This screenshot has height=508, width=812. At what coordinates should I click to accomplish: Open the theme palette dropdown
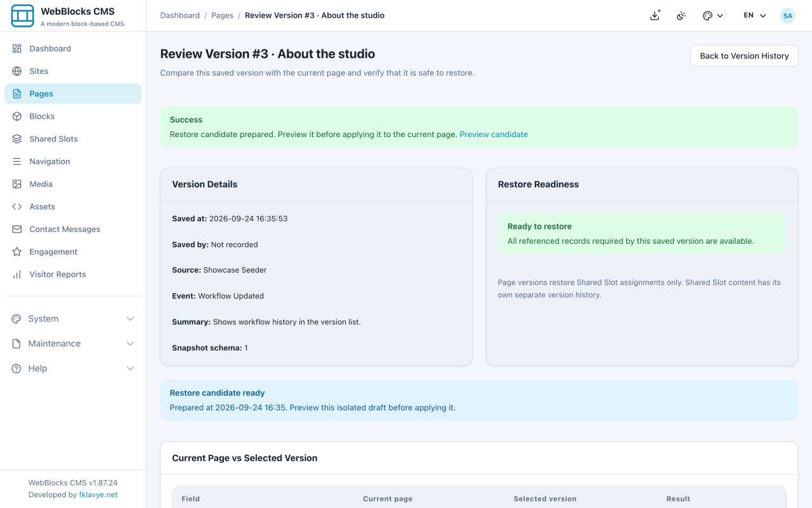point(713,15)
